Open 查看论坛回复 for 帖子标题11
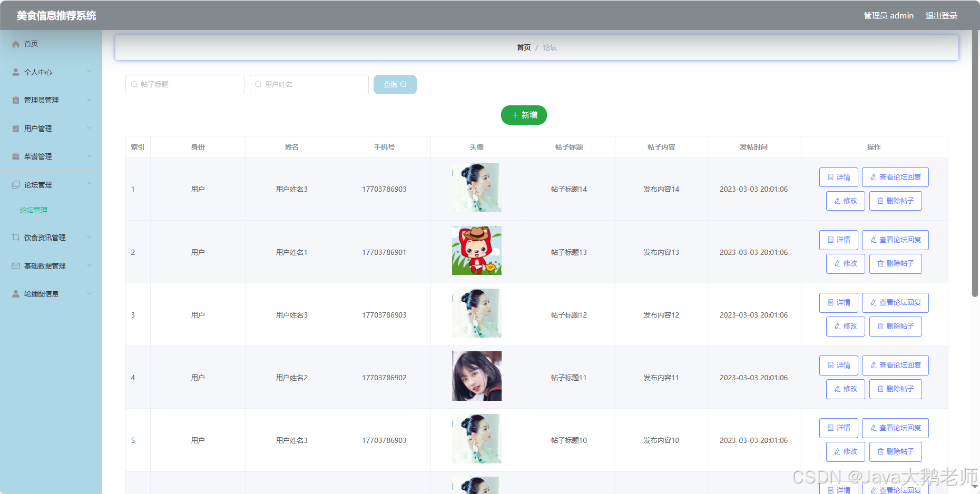 point(895,365)
